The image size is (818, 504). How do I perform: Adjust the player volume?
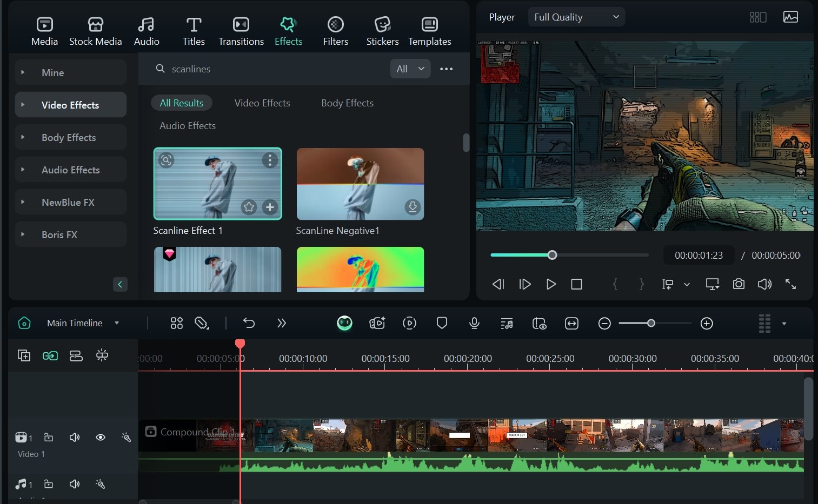764,284
